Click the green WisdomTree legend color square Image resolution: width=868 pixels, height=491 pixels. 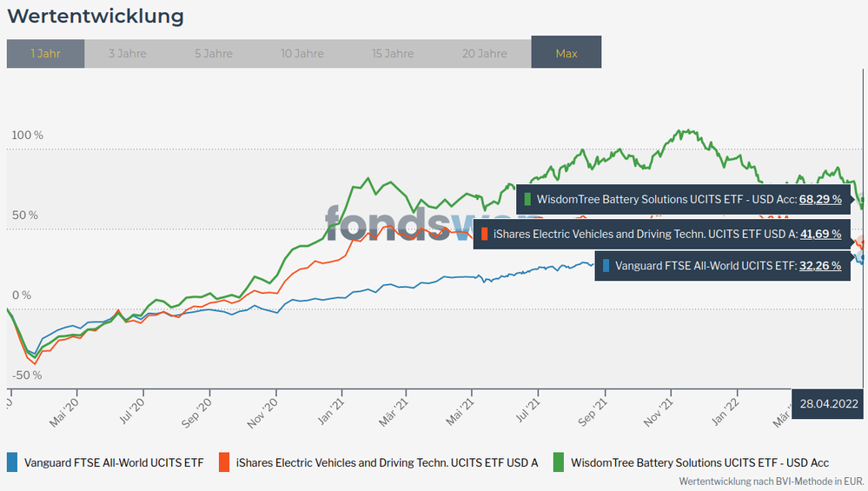559,462
